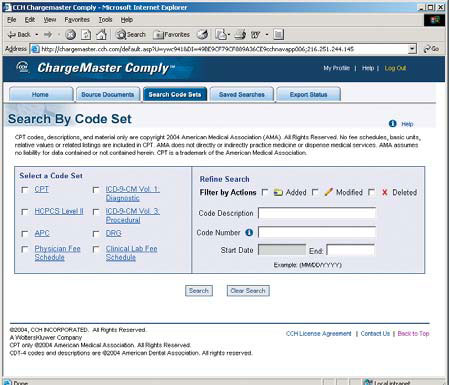Click the Back to Top link
Image resolution: width=450 pixels, height=385 pixels.
[413, 333]
